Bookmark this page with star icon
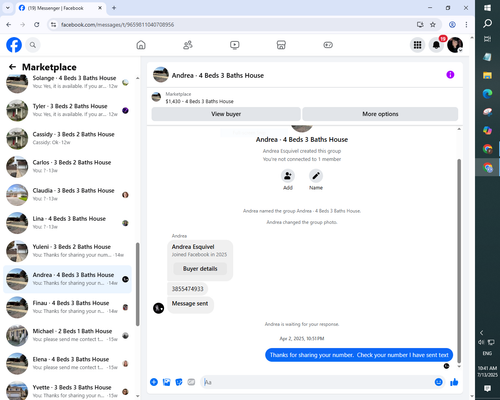 click(x=433, y=25)
